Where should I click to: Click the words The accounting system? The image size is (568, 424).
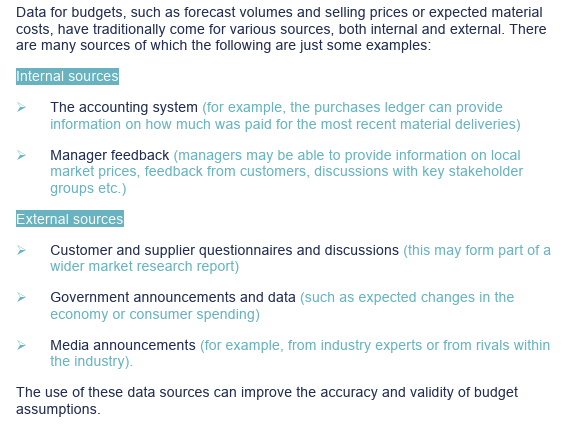[124, 108]
